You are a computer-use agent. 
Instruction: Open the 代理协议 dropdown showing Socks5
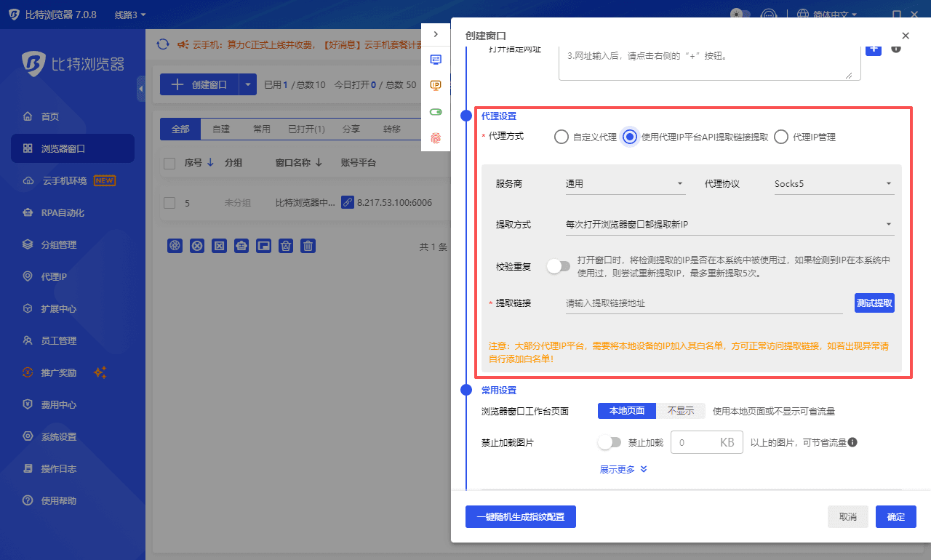834,184
